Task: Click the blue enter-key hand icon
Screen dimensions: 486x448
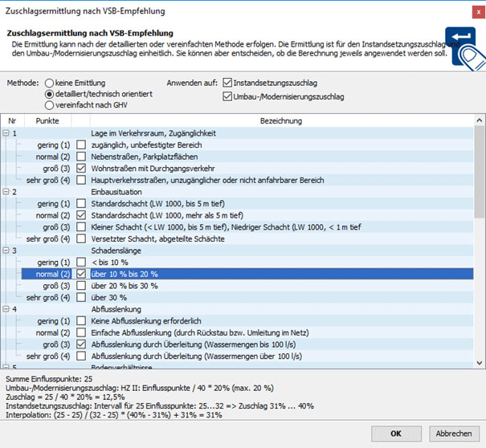Action: coord(464,48)
